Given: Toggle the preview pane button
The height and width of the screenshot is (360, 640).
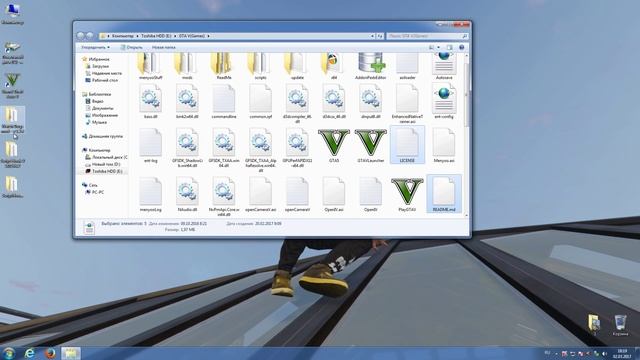Looking at the screenshot, I should tap(449, 47).
